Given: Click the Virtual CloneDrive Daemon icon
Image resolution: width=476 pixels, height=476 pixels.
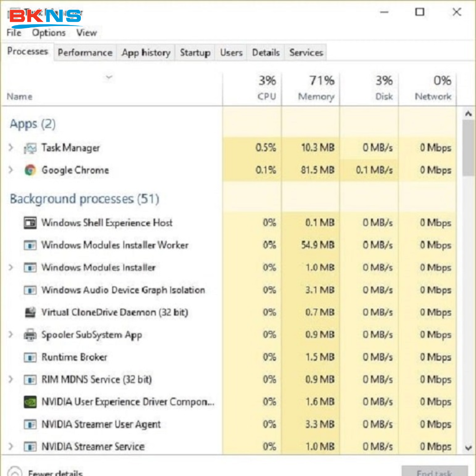Looking at the screenshot, I should [x=30, y=312].
